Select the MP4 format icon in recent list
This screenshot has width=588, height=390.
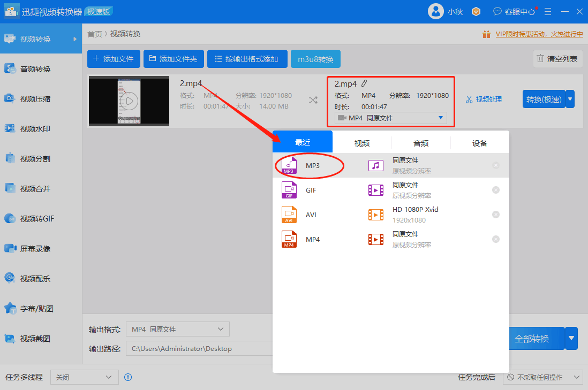pos(289,239)
